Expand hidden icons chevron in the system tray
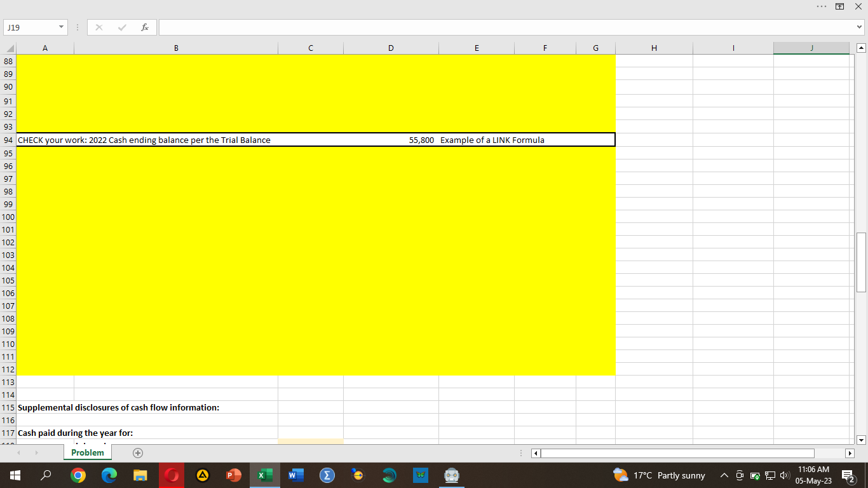 coord(724,475)
